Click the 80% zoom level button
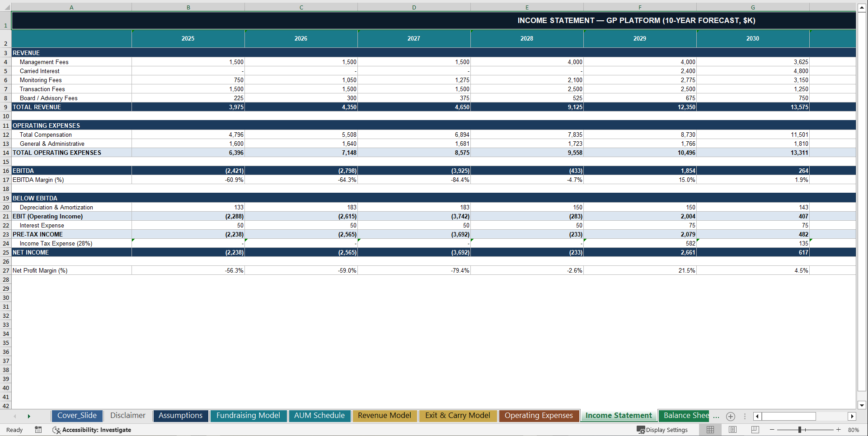Image resolution: width=868 pixels, height=436 pixels. 854,430
